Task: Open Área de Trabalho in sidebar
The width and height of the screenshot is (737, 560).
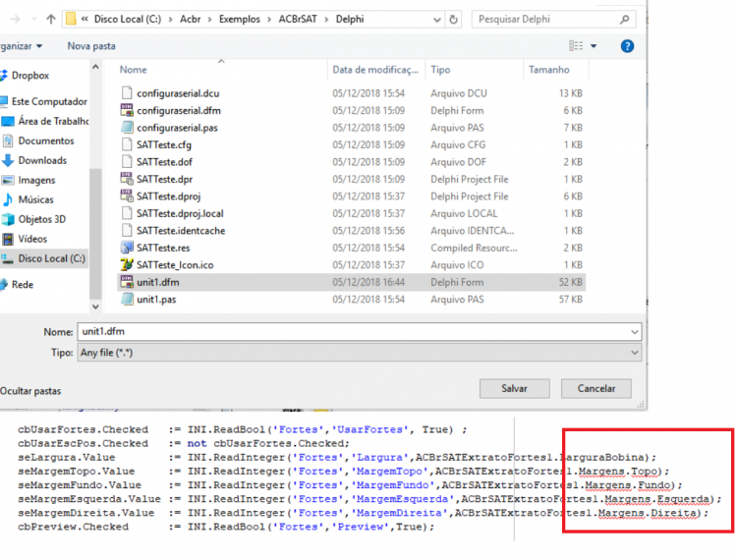Action: point(53,121)
